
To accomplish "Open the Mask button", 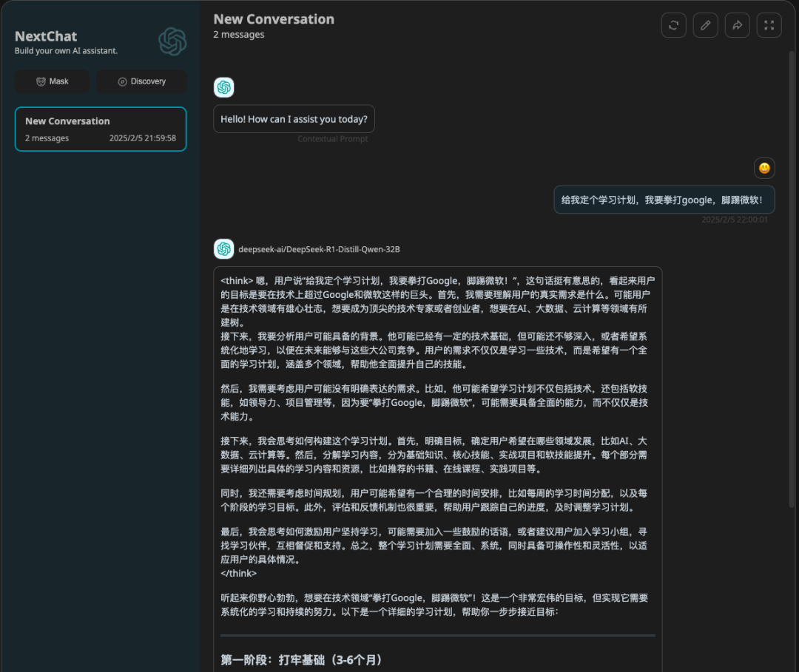I will 52,81.
